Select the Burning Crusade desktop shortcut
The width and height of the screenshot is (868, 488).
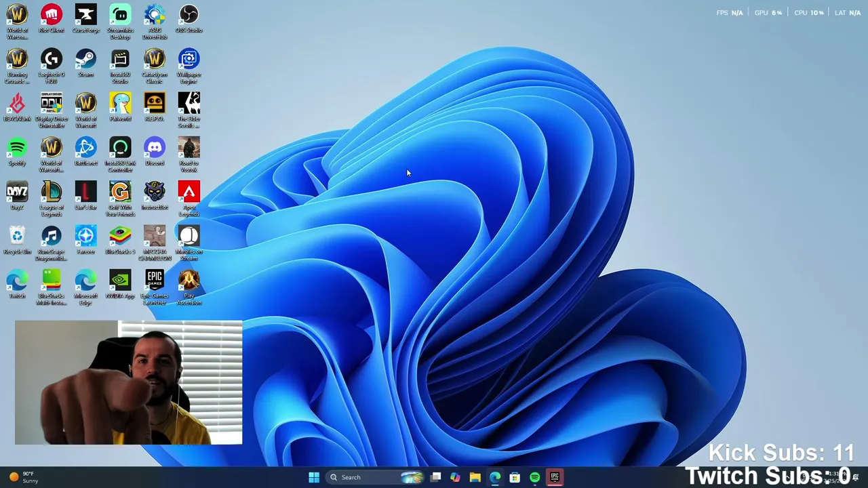[17, 66]
